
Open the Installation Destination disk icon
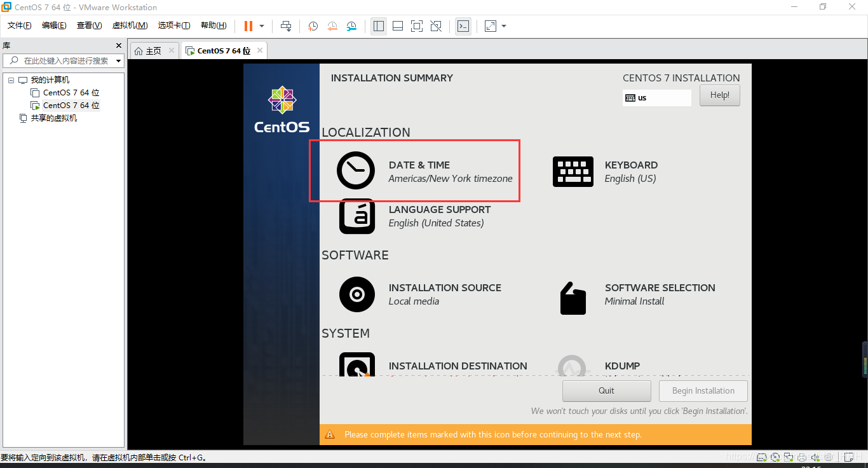(x=357, y=365)
